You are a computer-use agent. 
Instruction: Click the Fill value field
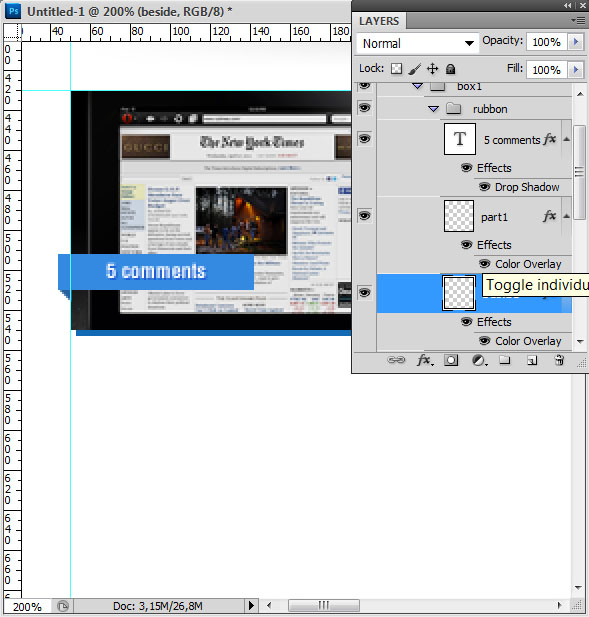(547, 70)
